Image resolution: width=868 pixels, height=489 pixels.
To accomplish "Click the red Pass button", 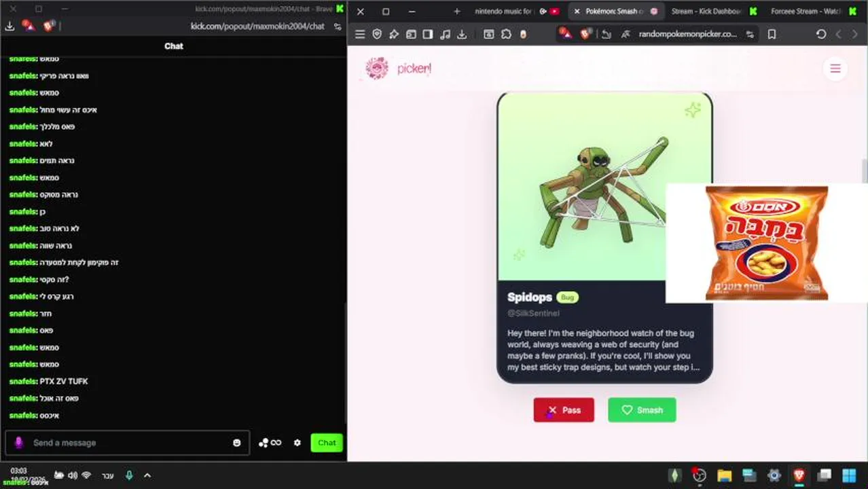I will (564, 410).
